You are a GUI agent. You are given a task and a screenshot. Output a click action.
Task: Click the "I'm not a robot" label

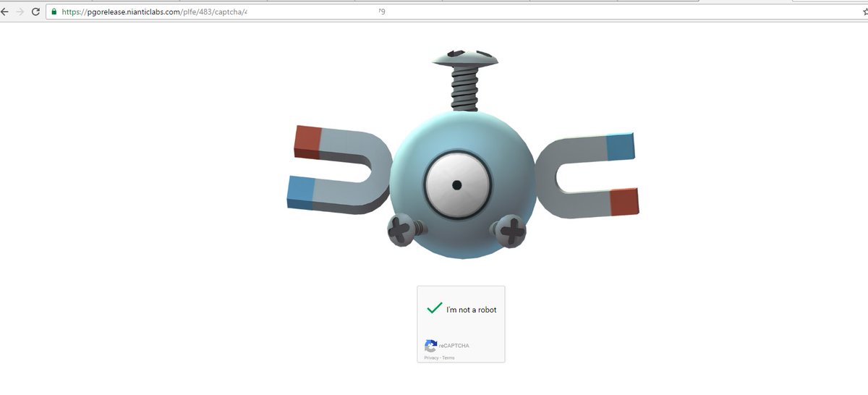472,310
